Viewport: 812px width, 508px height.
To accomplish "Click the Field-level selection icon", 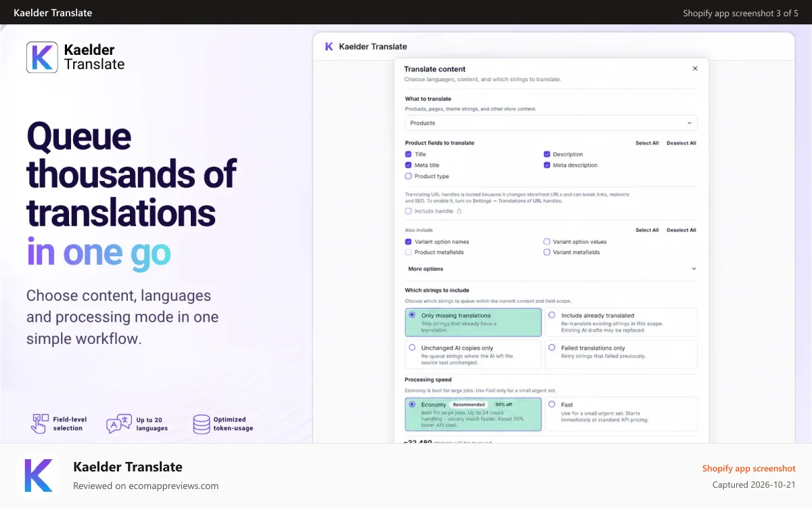I will coord(40,423).
